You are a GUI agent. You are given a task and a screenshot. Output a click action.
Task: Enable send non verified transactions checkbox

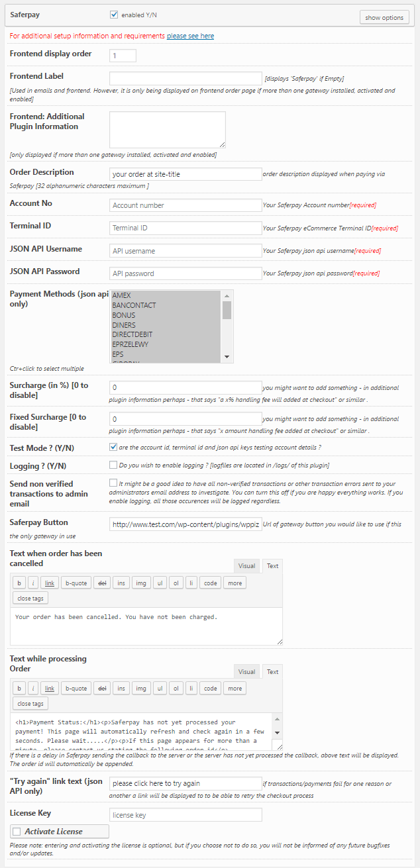pos(113,483)
